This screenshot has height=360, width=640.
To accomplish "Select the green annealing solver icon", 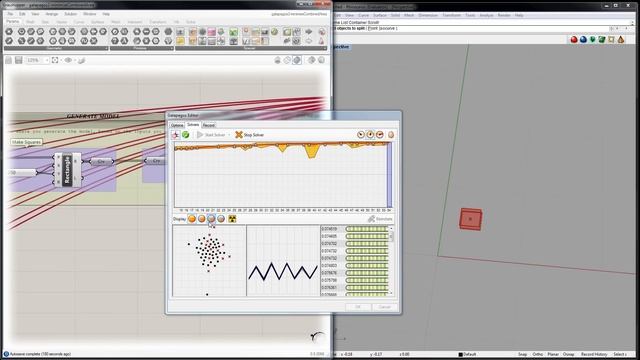I will [x=186, y=135].
